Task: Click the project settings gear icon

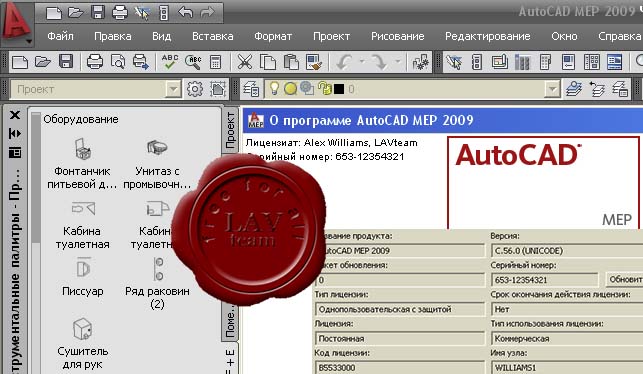Action: pyautogui.click(x=195, y=89)
